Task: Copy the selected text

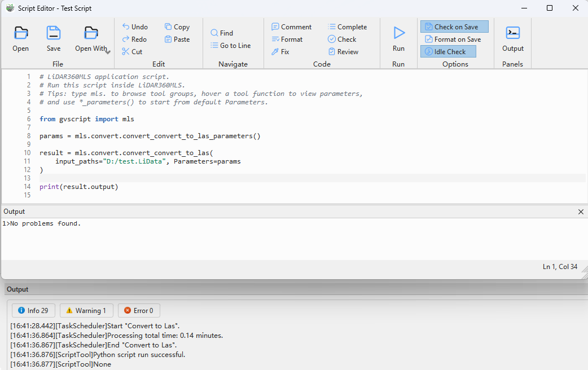Action: pos(177,27)
